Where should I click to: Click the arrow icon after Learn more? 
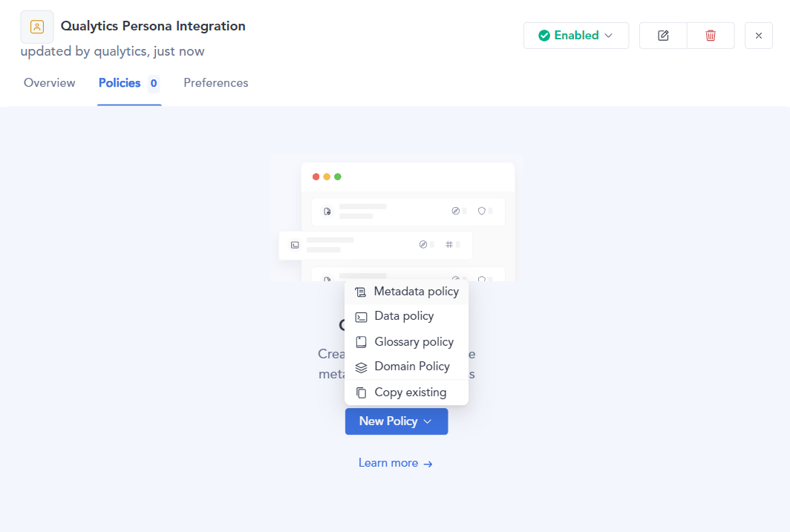(x=428, y=464)
